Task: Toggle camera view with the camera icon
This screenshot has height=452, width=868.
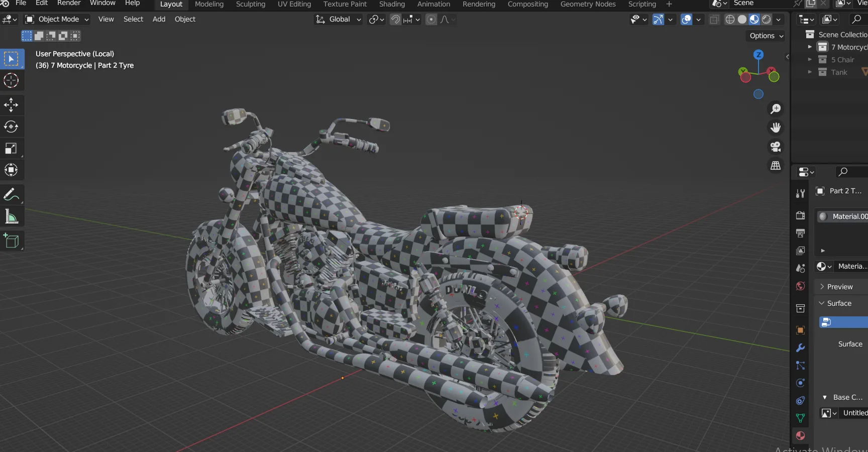Action: (776, 147)
